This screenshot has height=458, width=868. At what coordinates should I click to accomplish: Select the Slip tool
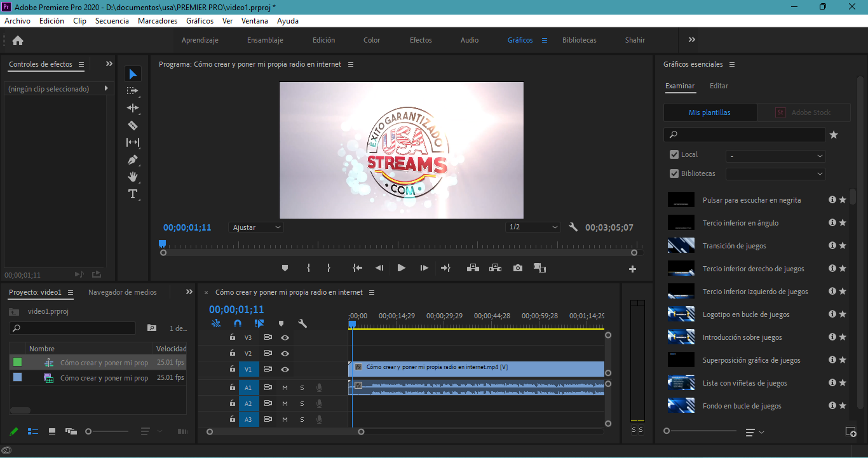click(x=132, y=142)
